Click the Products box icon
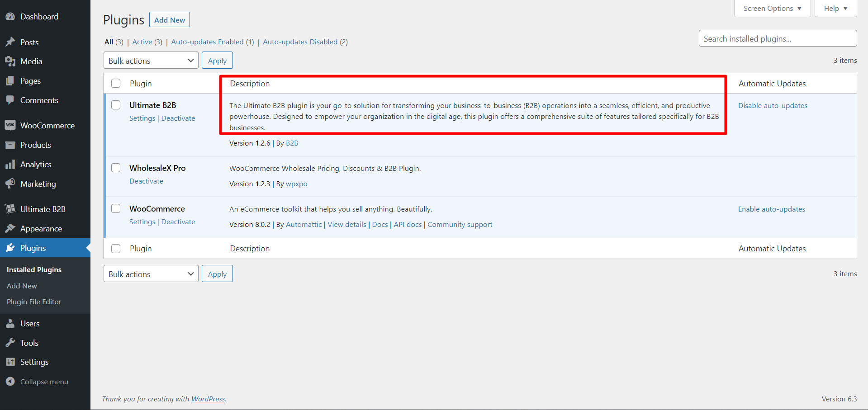 (10, 145)
